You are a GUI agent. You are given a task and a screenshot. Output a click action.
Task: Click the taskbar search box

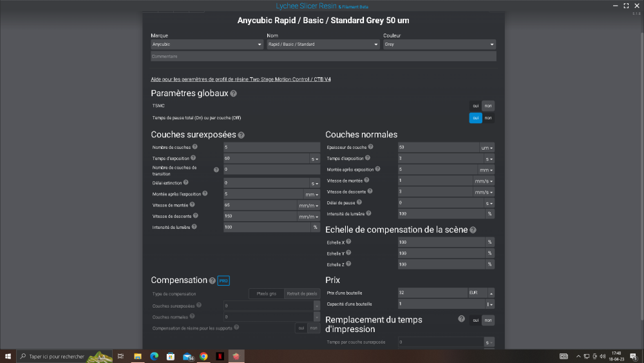pos(64,357)
